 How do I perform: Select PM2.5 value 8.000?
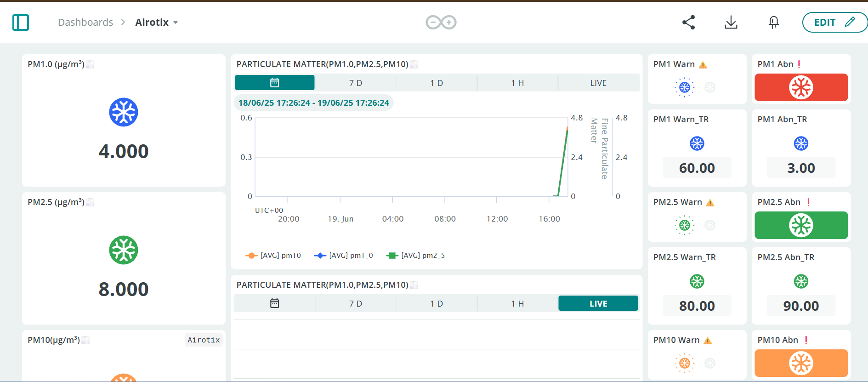pos(124,289)
